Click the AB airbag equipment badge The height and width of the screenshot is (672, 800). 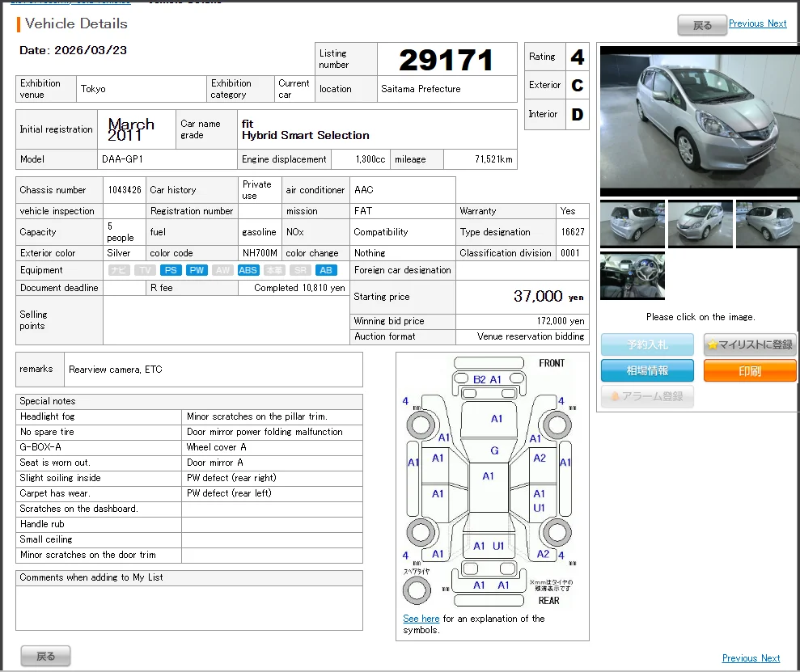tap(325, 270)
